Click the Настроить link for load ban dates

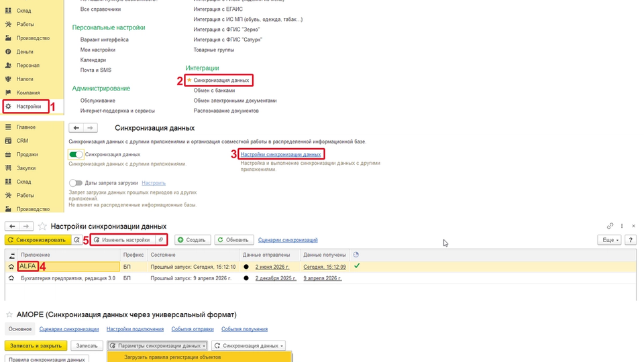[x=154, y=183]
